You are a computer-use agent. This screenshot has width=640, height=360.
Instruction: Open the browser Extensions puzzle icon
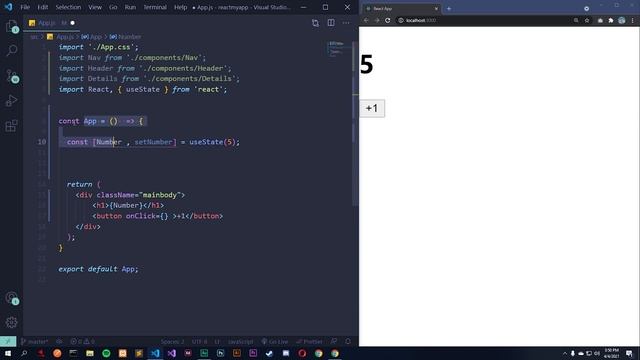pos(611,20)
